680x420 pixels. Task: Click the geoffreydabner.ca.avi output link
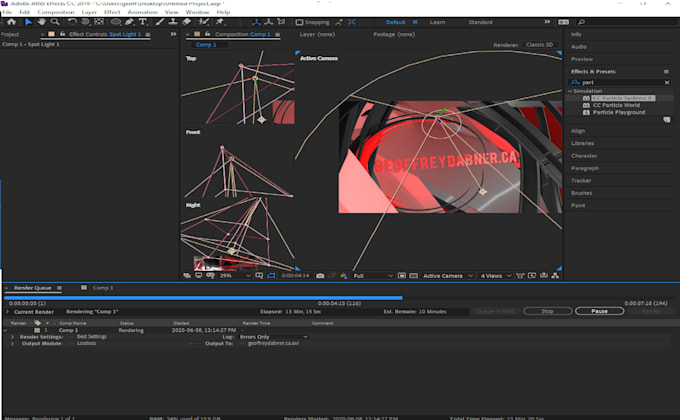click(x=273, y=343)
